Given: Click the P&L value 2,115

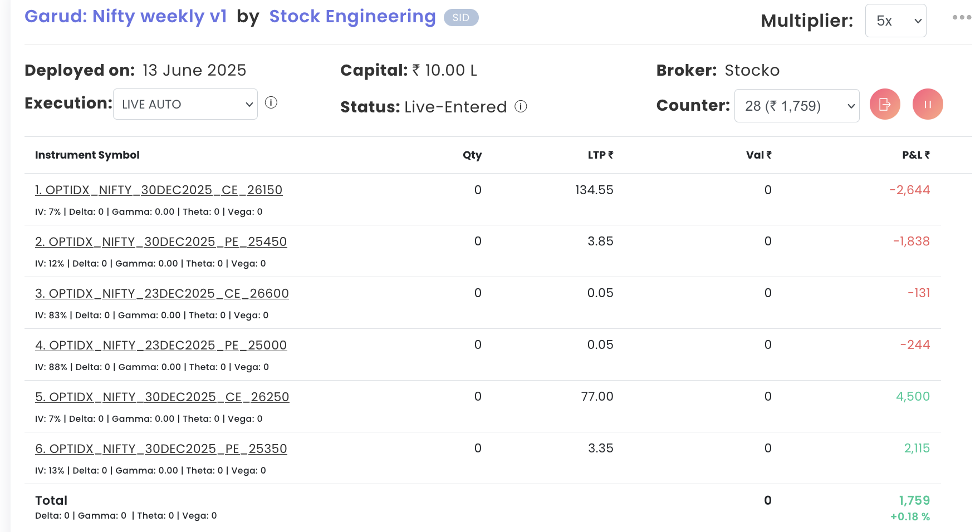Looking at the screenshot, I should click(x=917, y=449).
